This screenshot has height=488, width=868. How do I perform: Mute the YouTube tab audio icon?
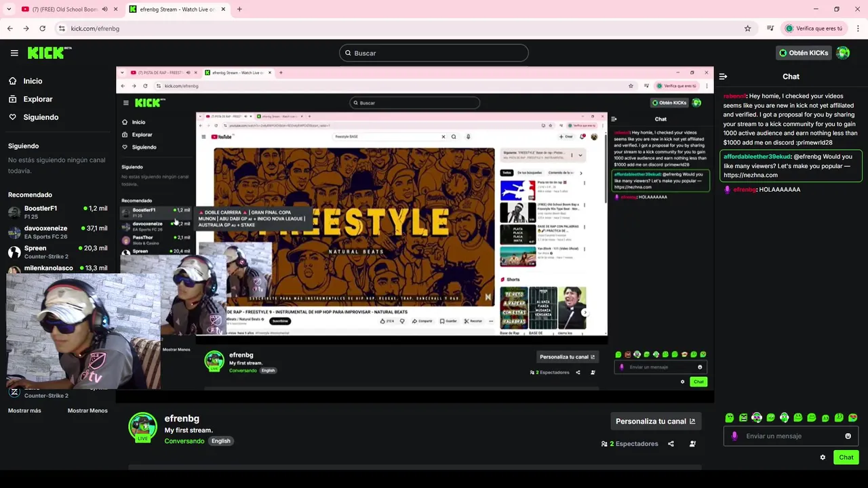(104, 9)
